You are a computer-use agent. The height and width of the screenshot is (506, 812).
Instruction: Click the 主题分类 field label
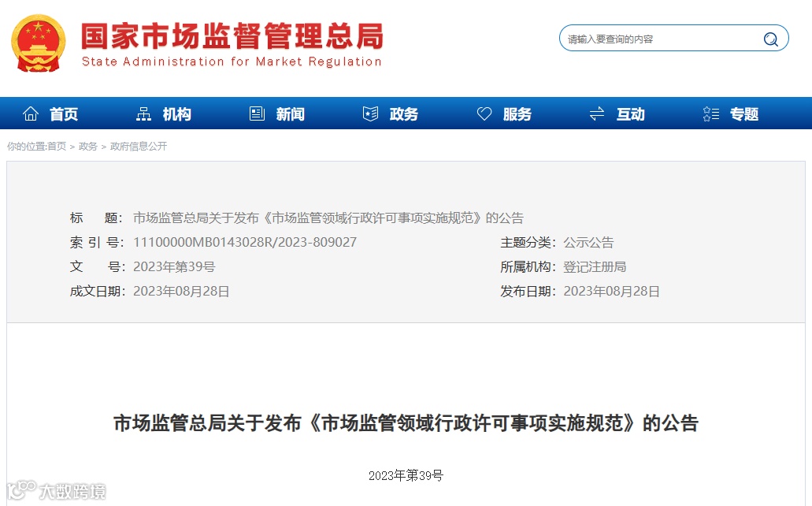click(528, 242)
